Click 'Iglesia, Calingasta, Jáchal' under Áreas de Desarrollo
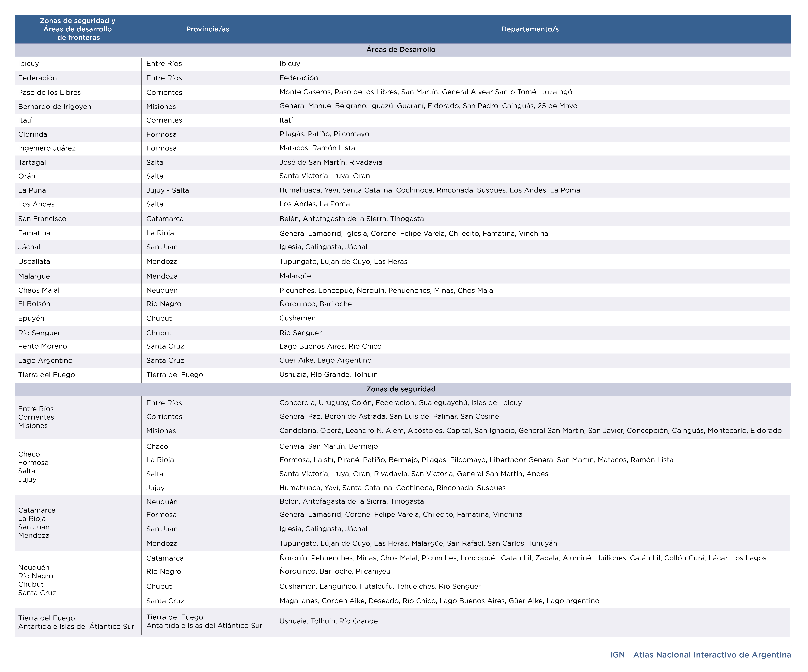This screenshot has height=672, width=808. pos(323,247)
